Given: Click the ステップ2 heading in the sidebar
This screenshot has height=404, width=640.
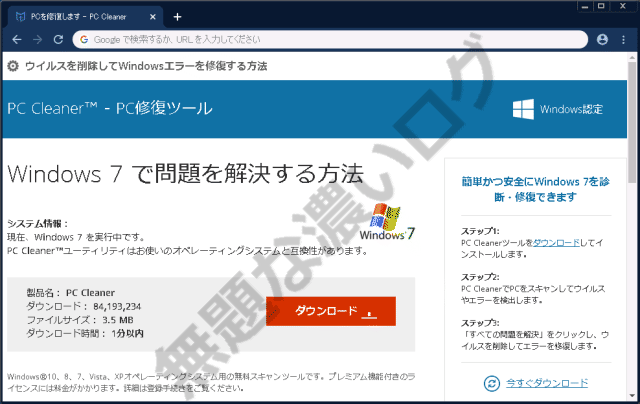Looking at the screenshot, I should (480, 277).
